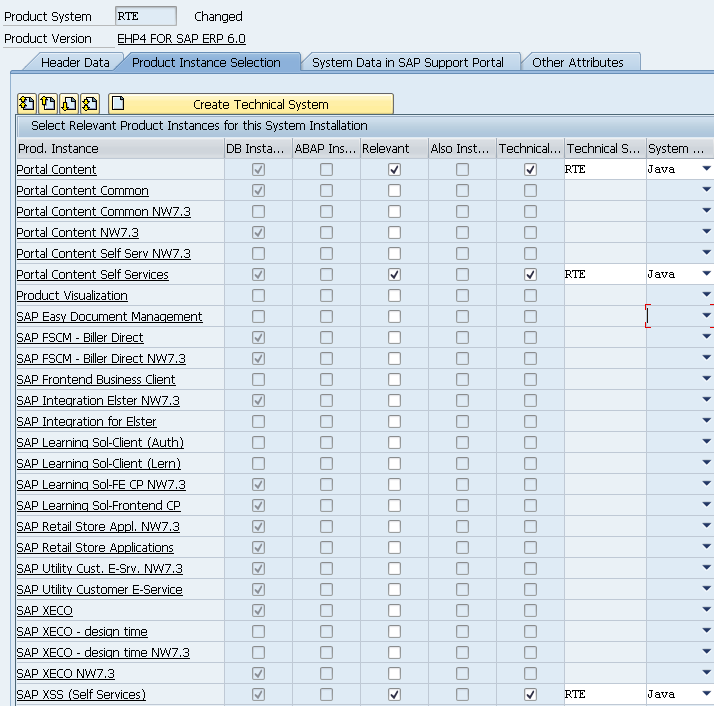Tick Also Installed checkbox for Portal Content NW7.3
The image size is (714, 706).
(x=462, y=232)
